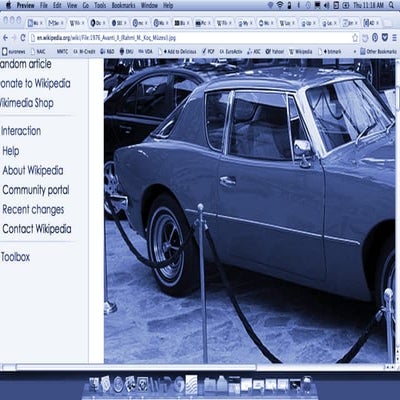Open the Go menu
This screenshot has height=400, width=400.
(86, 5)
